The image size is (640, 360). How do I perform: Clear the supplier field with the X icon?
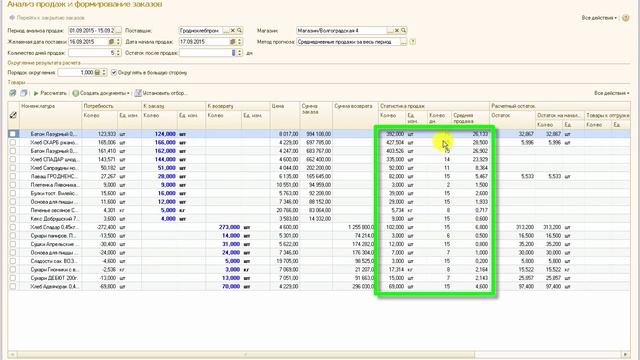pos(233,31)
